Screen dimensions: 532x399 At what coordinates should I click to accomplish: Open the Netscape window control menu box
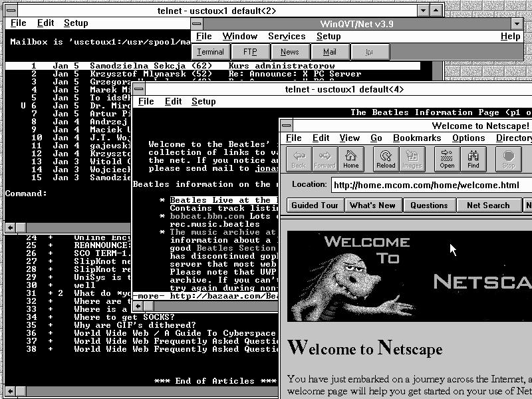pos(286,126)
